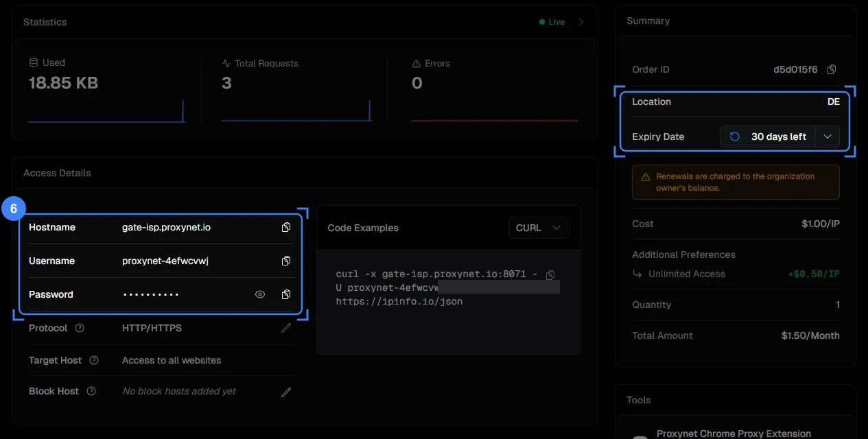Image resolution: width=868 pixels, height=439 pixels.
Task: Click the masked password field
Action: (151, 294)
